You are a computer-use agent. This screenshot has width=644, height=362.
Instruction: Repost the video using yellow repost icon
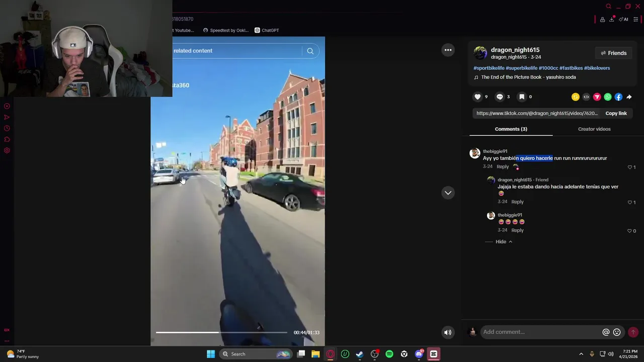[x=575, y=97]
